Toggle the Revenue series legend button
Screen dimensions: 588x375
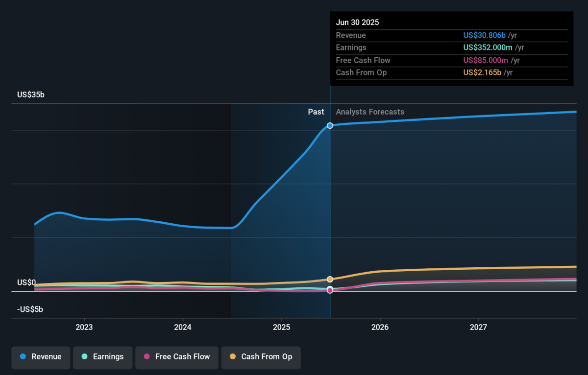click(x=41, y=357)
